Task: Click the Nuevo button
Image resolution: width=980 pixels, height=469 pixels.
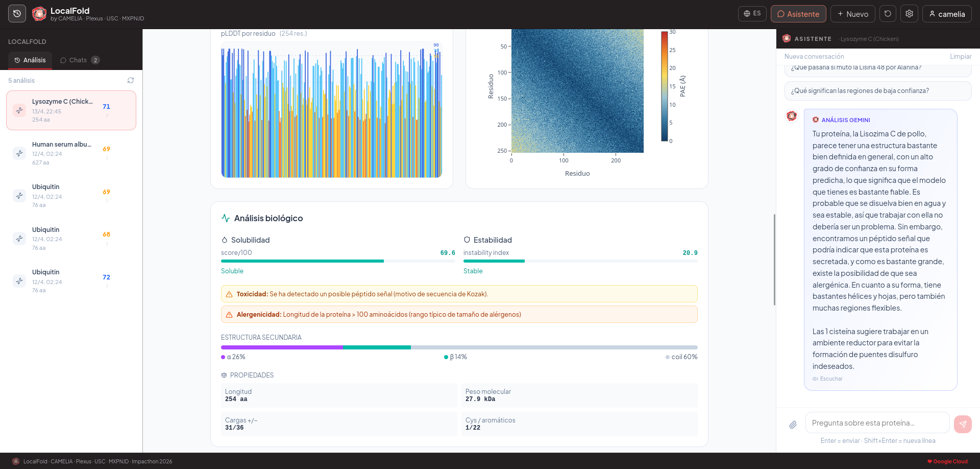Action: (x=853, y=14)
